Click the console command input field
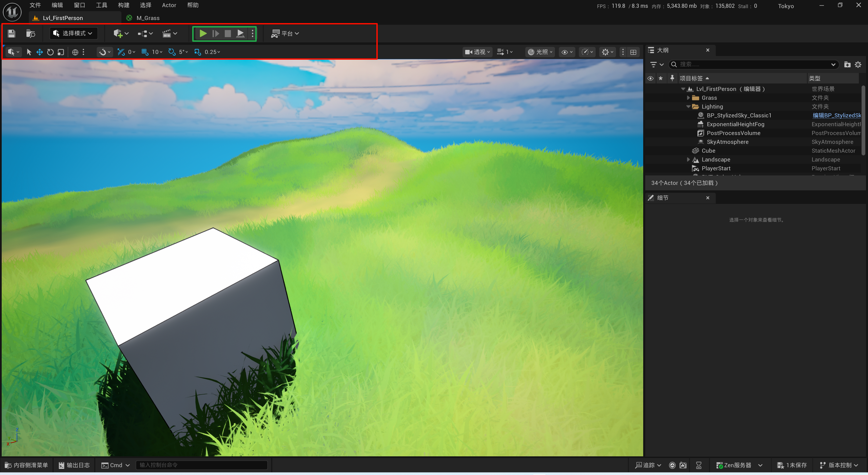Image resolution: width=868 pixels, height=475 pixels. (202, 465)
